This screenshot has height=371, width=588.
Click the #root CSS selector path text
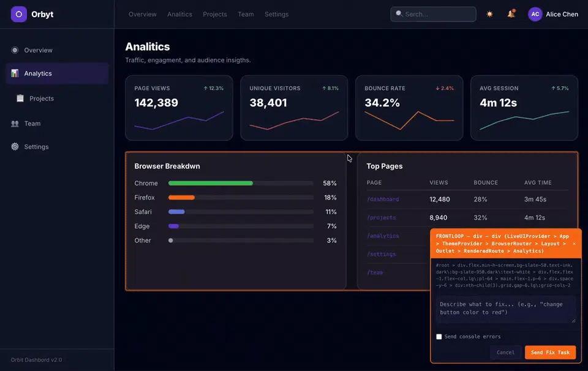[x=504, y=275]
